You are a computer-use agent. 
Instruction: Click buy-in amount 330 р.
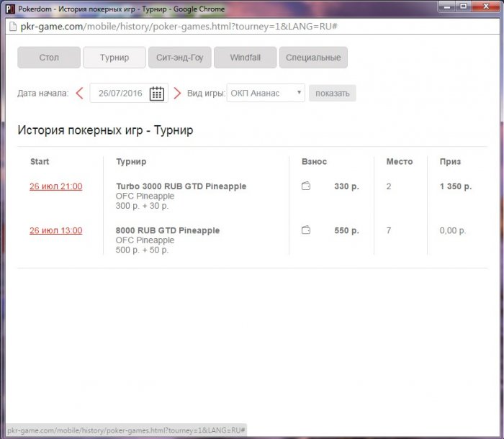(346, 186)
